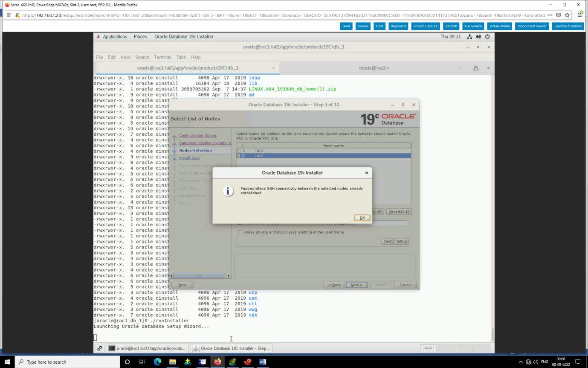Open the Windows Start button
The width and height of the screenshot is (588, 368).
tap(8, 362)
